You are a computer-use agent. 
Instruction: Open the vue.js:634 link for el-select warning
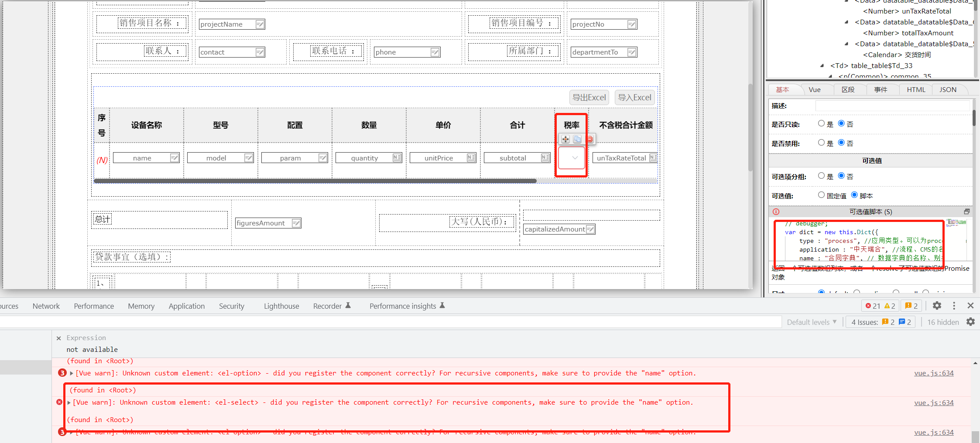[x=934, y=403]
